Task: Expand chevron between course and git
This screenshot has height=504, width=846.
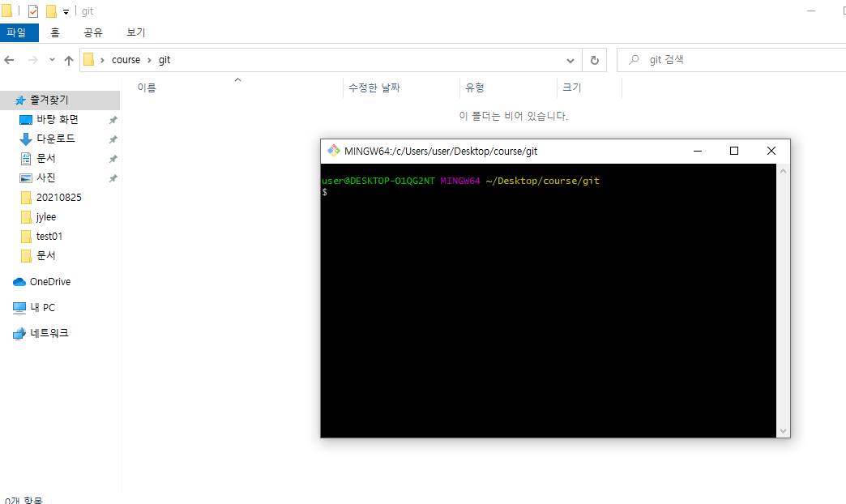Action: coord(149,60)
